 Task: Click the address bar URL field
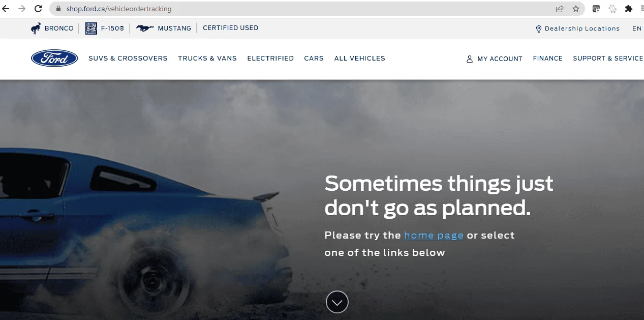tap(305, 9)
